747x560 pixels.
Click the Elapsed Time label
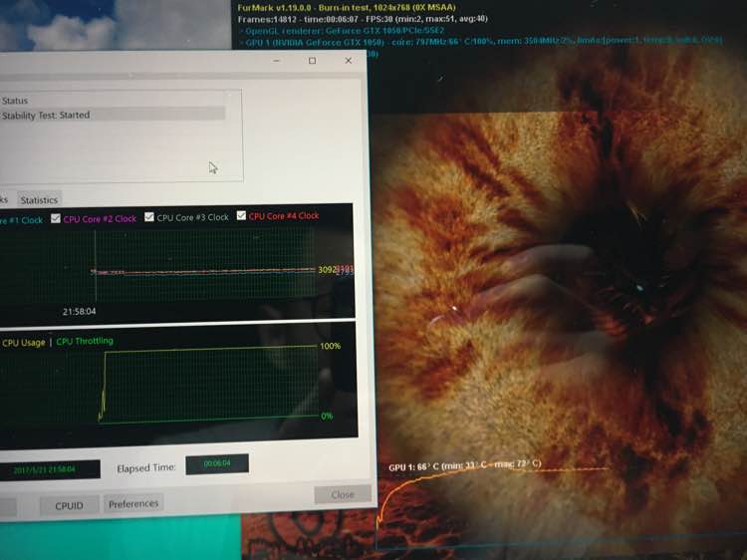pos(145,468)
